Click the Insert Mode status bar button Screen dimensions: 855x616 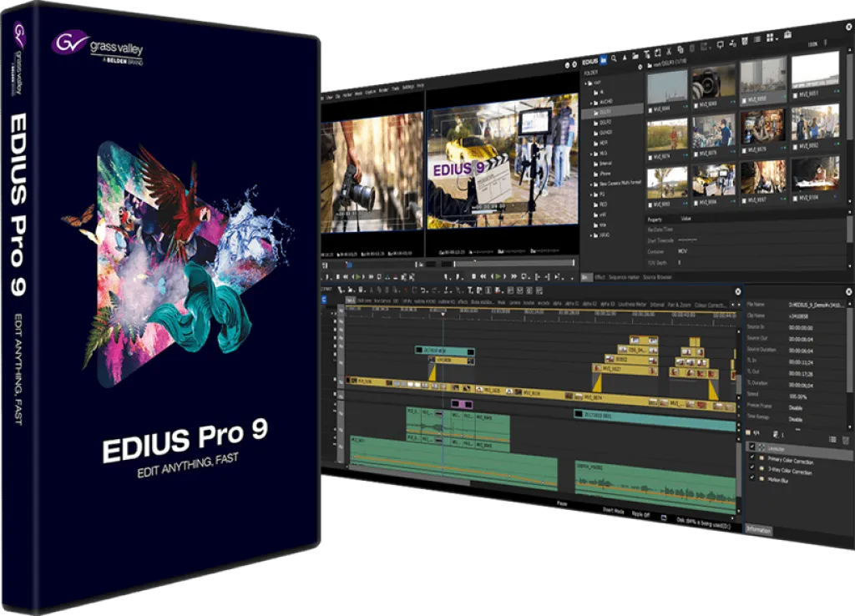pyautogui.click(x=614, y=511)
